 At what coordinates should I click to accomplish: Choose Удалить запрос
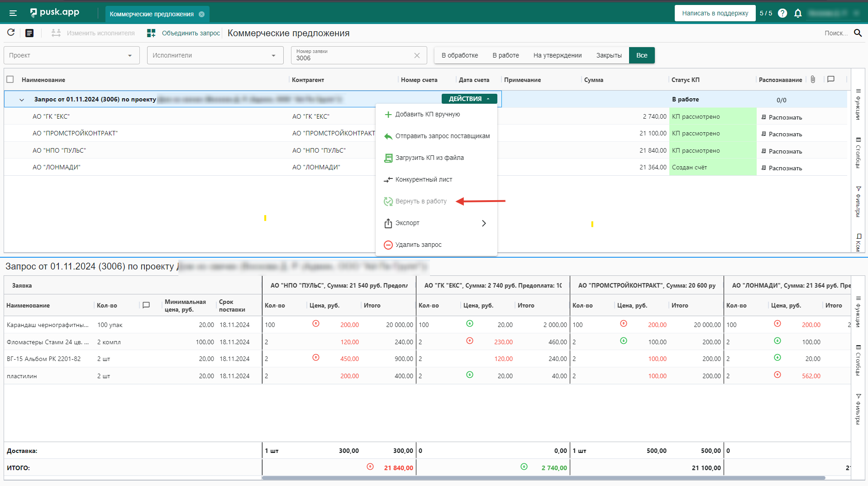pyautogui.click(x=437, y=245)
